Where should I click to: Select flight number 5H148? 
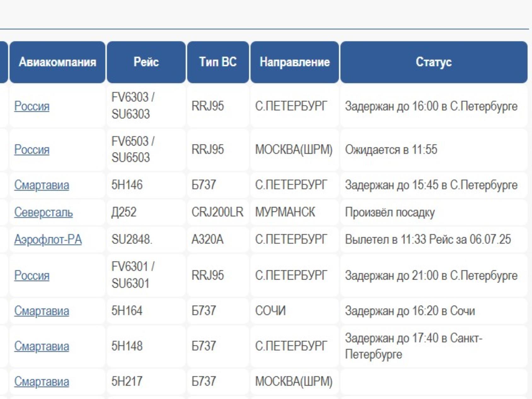(x=127, y=346)
